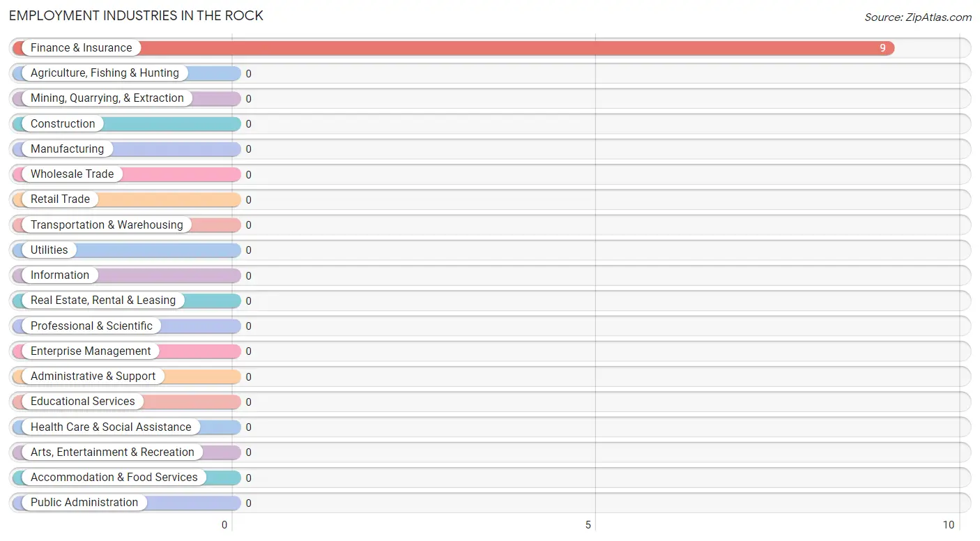Click the 0 value beside Enterprise Management bar
The width and height of the screenshot is (980, 541).
(248, 351)
